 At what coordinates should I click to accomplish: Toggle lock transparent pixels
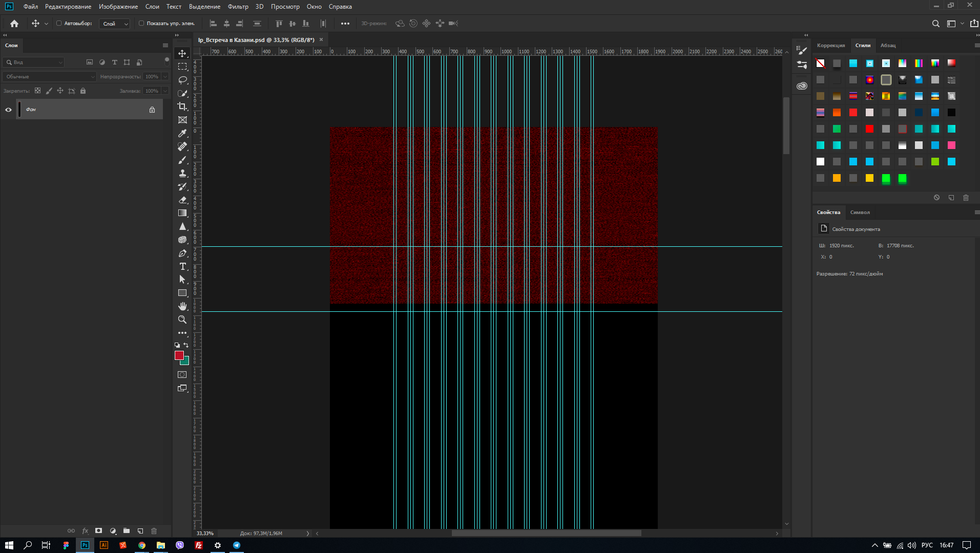coord(37,91)
